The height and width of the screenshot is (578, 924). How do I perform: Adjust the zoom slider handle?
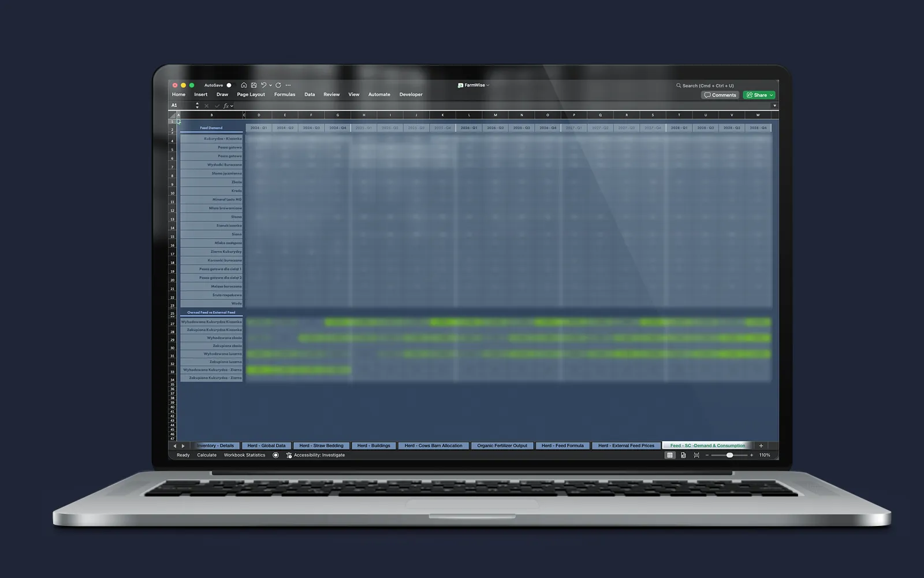point(730,455)
